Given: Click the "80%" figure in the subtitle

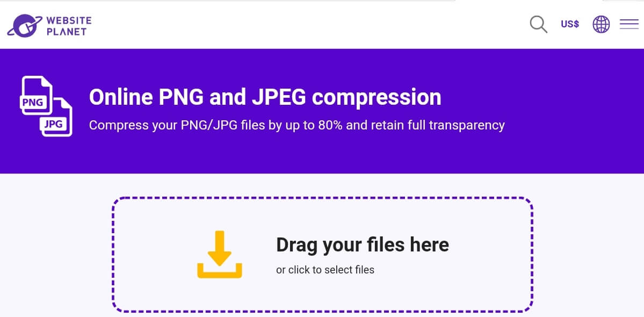Looking at the screenshot, I should coord(330,125).
